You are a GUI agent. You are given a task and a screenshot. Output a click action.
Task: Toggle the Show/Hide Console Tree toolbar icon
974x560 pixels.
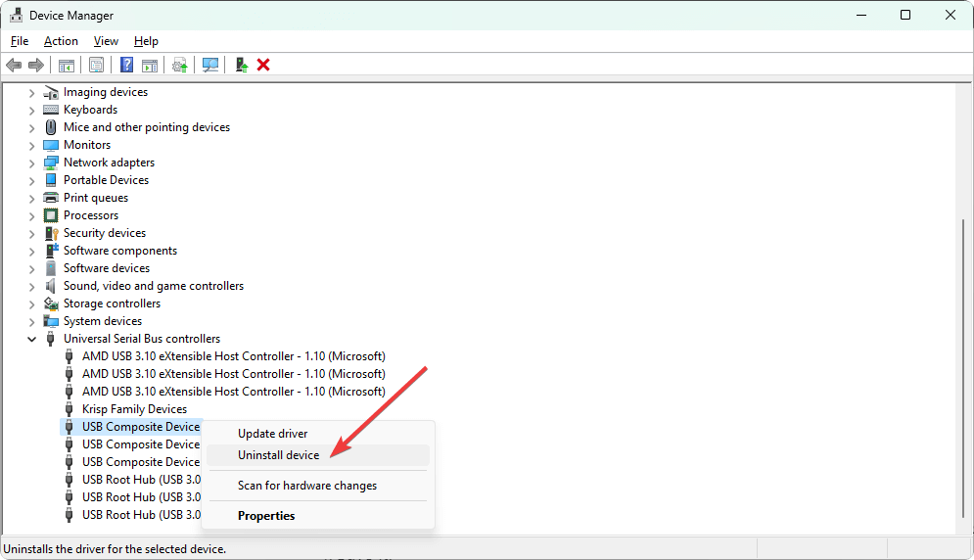click(x=67, y=65)
